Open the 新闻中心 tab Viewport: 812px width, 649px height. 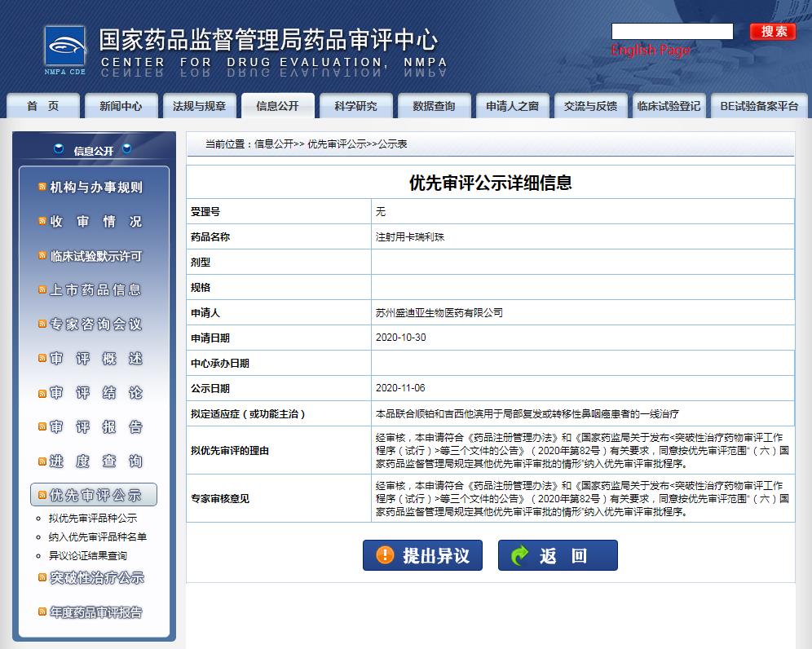(x=121, y=106)
